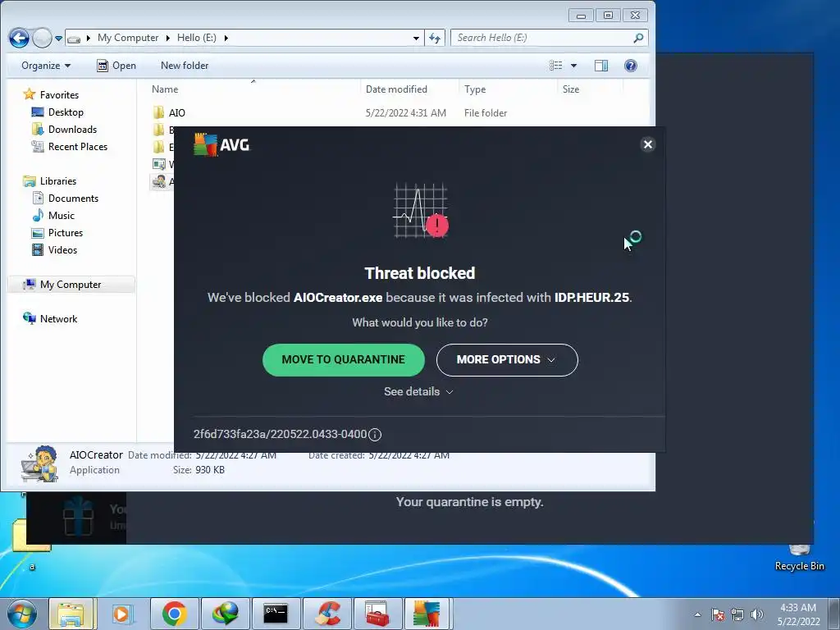Open the media player taskbar icon
This screenshot has width=840, height=630.
(122, 614)
